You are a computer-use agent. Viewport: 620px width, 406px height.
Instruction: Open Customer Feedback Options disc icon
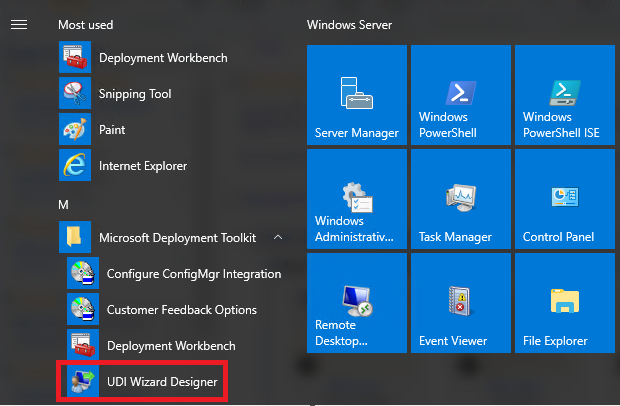[x=83, y=309]
